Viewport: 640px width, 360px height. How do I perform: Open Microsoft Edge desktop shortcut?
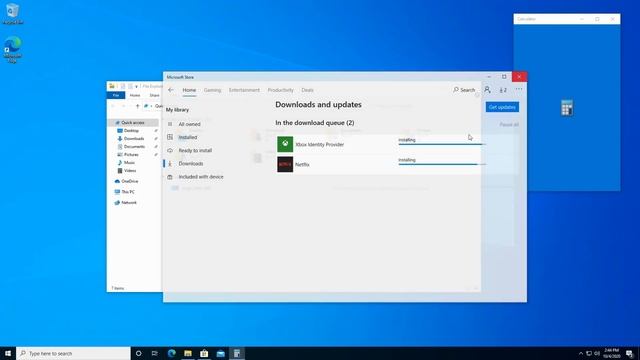click(13, 49)
